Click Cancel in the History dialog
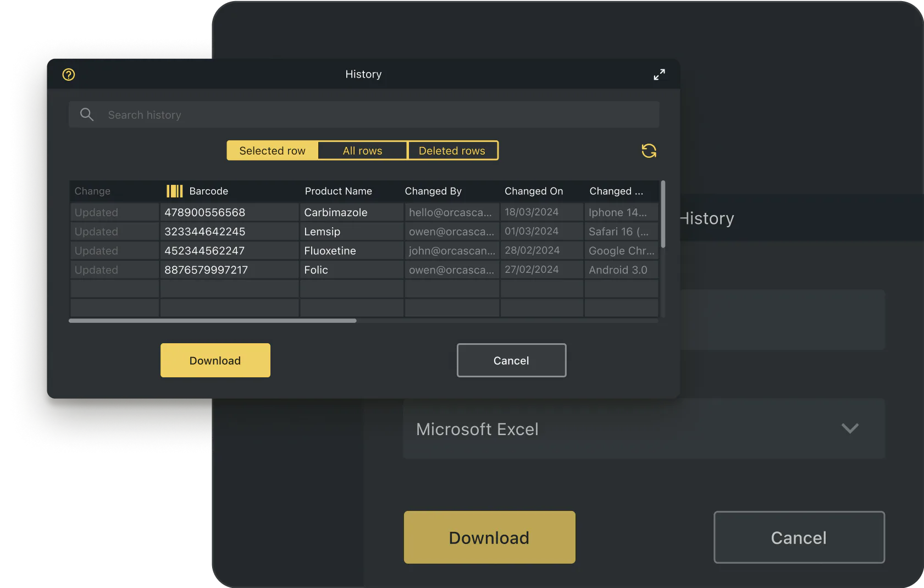 coord(511,360)
